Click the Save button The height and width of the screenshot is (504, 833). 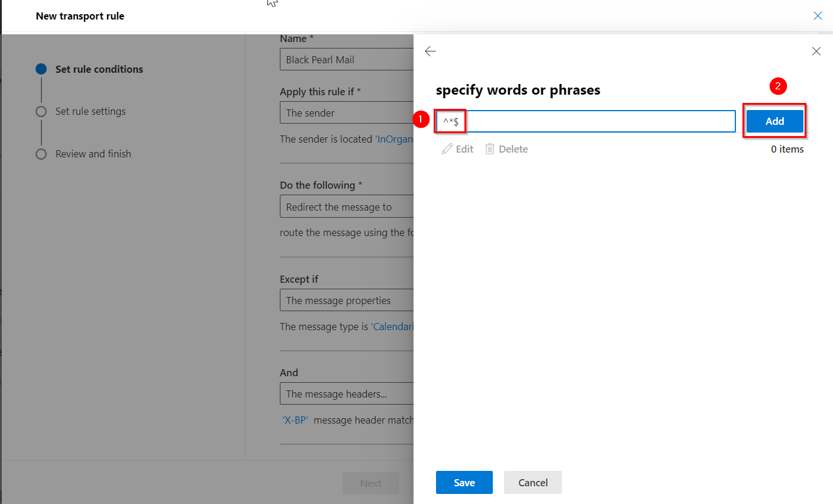pyautogui.click(x=464, y=483)
